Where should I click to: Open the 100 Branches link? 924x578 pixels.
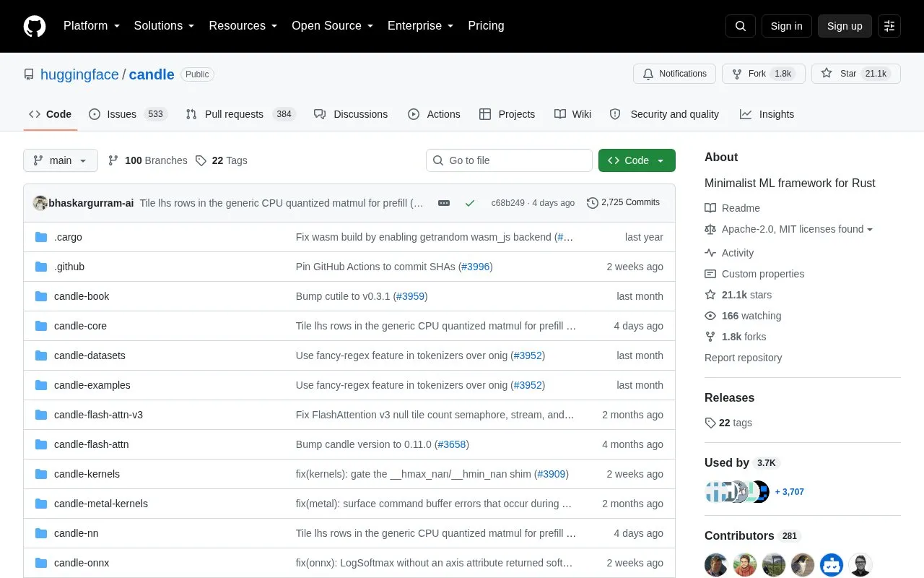(148, 160)
